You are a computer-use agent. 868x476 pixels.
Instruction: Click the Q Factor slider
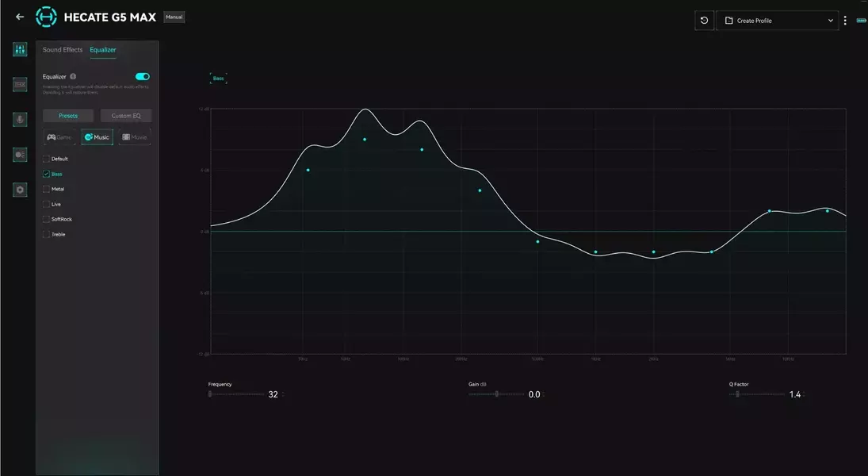tap(757, 394)
